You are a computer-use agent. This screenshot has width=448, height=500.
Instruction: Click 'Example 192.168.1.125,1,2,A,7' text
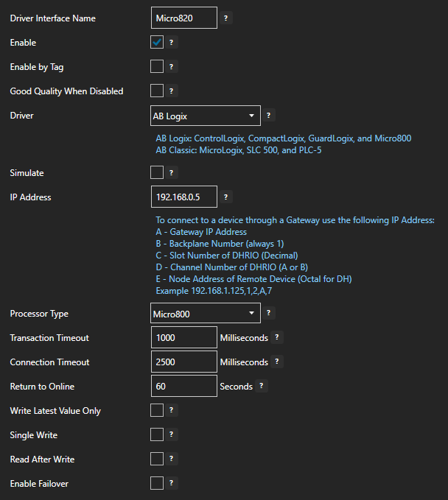214,291
